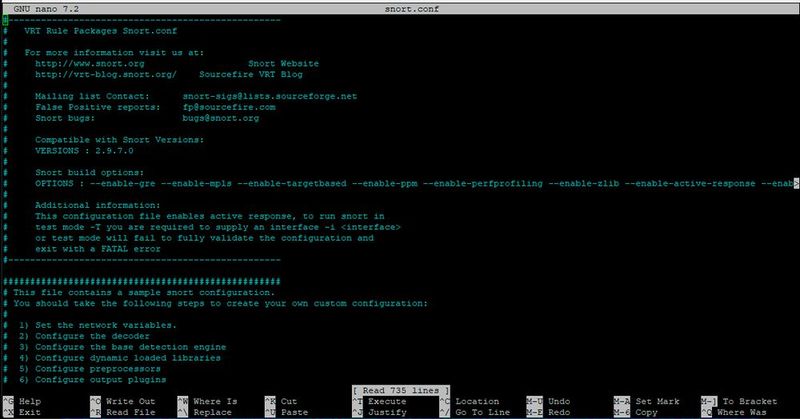
Task: Click the http://www.snort.org URL text
Action: point(90,63)
